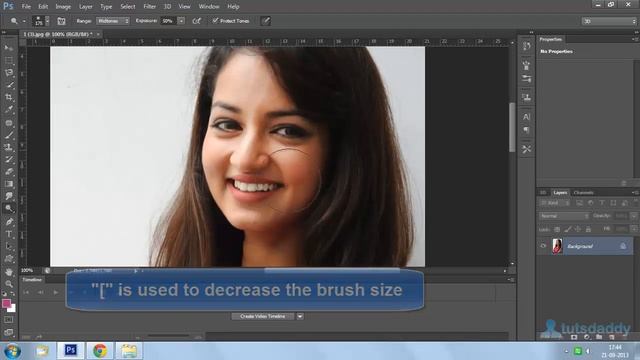Open the Create Video Timeline arrow dropdown

(x=300, y=316)
